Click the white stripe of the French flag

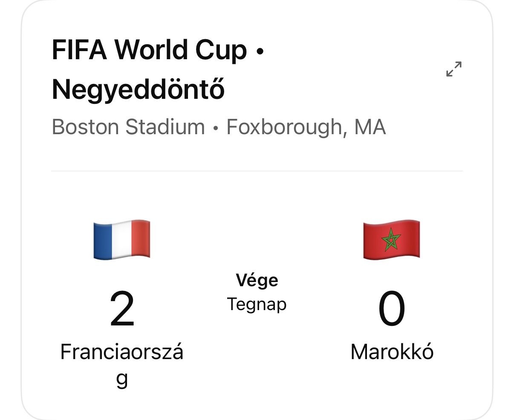122,239
